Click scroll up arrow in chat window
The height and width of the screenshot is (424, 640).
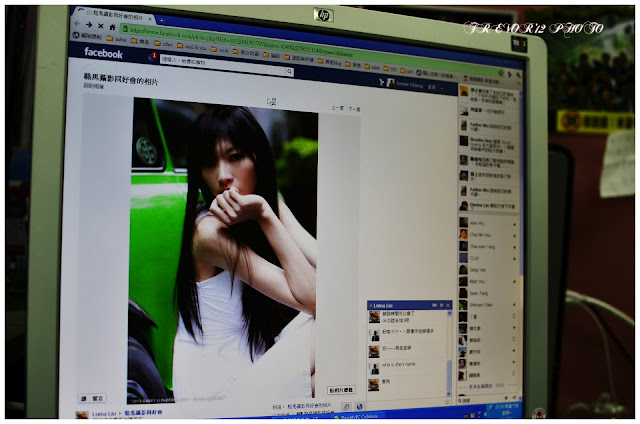[449, 313]
